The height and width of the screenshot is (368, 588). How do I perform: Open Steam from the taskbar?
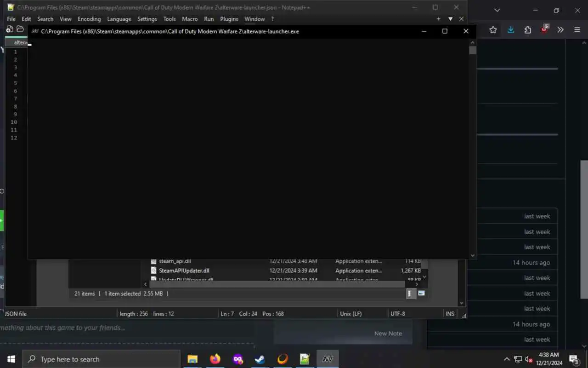click(260, 359)
